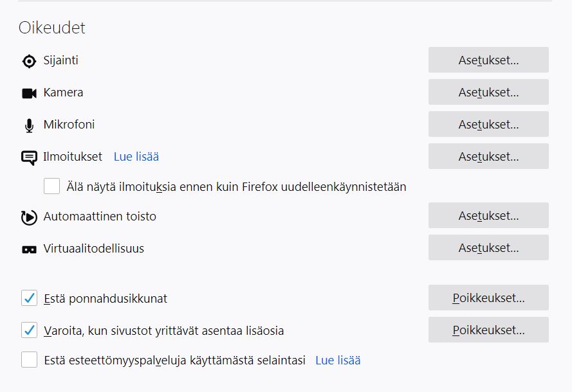Click the 'Älä näytä ilmoituksia ennen kuin Firefox uudelleenkäynnistetään' text
572x392 pixels.
(x=236, y=187)
